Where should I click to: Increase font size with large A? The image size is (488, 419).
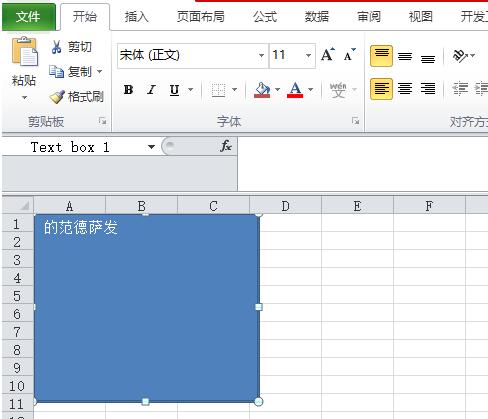pos(328,55)
